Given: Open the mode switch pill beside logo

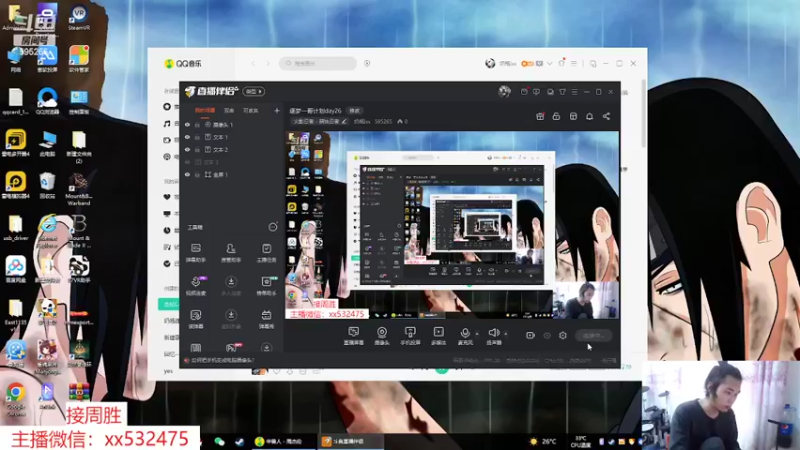Looking at the screenshot, I should (253, 91).
